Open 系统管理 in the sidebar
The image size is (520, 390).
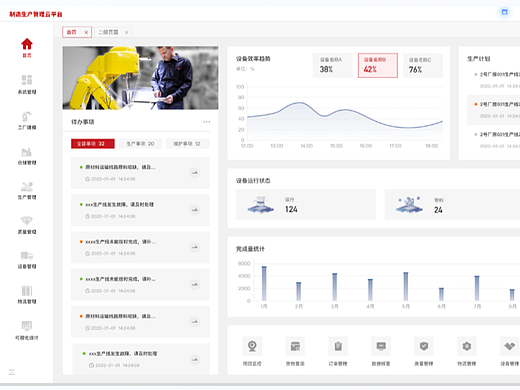(27, 84)
